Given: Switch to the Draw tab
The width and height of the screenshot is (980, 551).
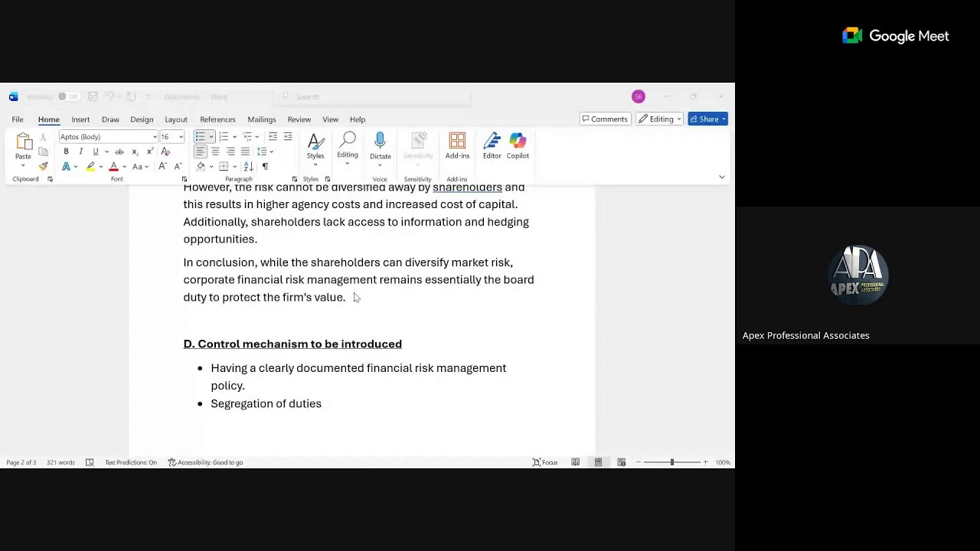Looking at the screenshot, I should point(110,119).
